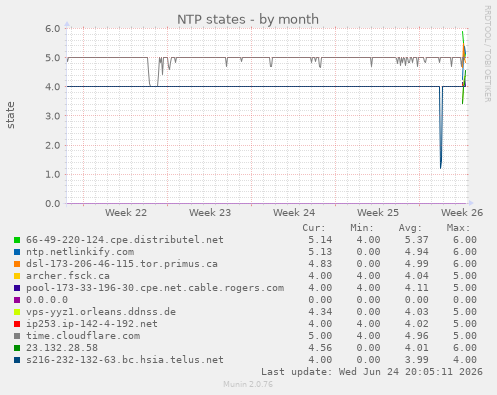The height and width of the screenshot is (395, 497).
Task: Select the dsl-173-206-46-115.tor.primus.ca legend label
Action: [x=122, y=264]
